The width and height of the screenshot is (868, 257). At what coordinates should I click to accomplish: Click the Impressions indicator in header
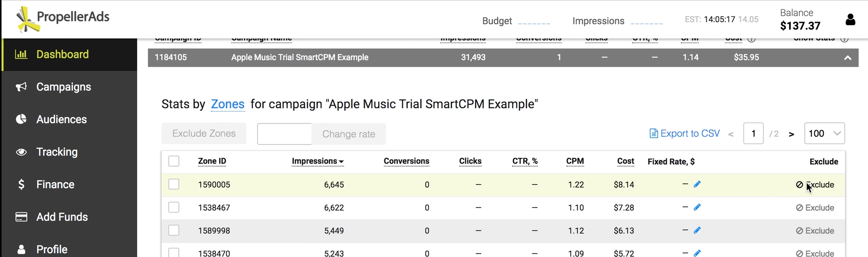(x=618, y=21)
